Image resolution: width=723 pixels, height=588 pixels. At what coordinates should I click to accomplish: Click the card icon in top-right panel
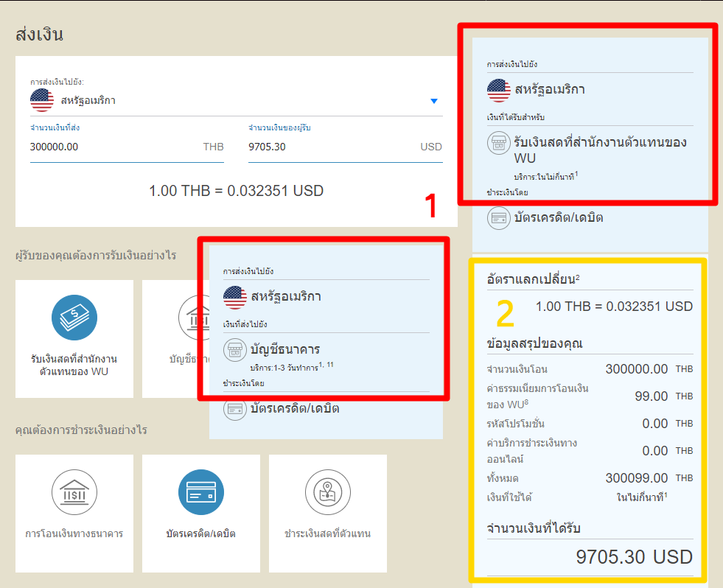pyautogui.click(x=499, y=218)
